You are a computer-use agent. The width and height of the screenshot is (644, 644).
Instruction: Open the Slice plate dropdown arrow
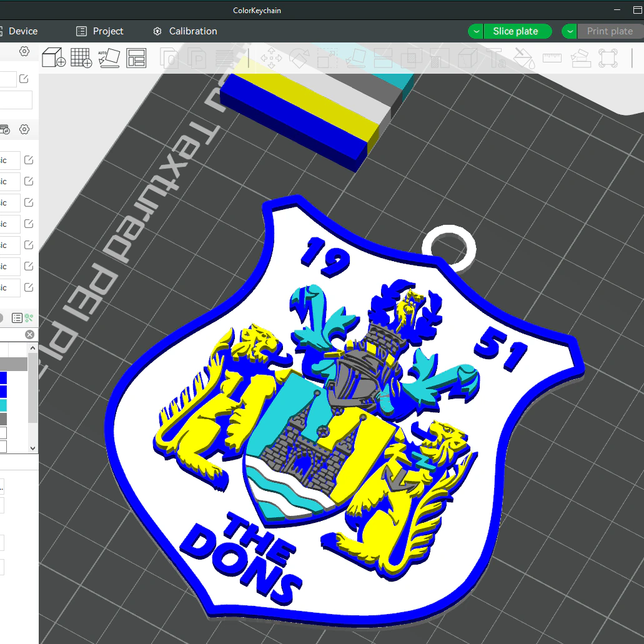point(476,31)
